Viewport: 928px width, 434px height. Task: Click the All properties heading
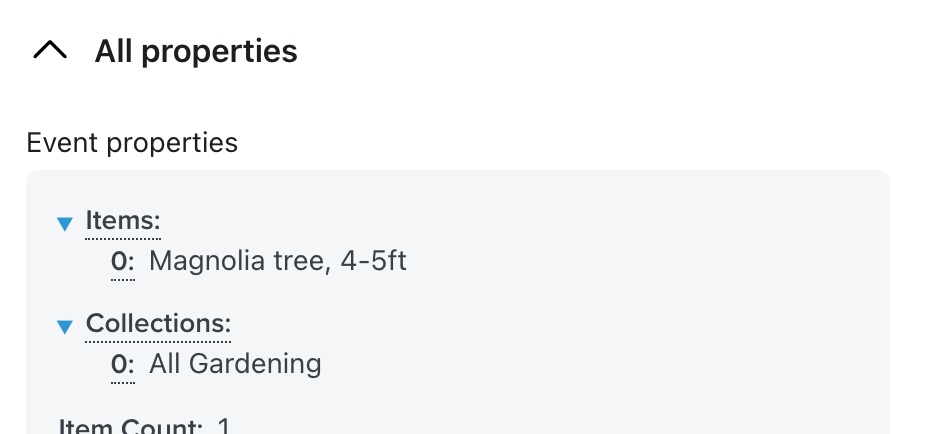[196, 51]
